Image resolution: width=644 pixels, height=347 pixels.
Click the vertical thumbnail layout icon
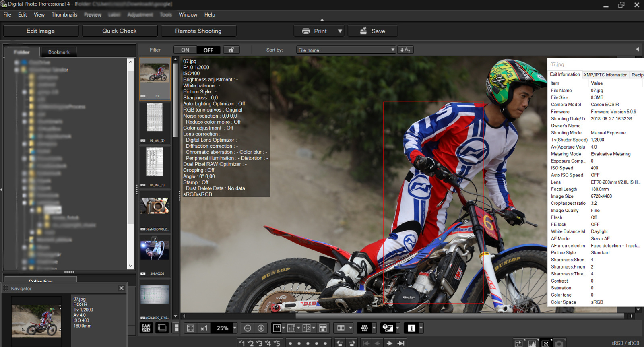(x=176, y=328)
